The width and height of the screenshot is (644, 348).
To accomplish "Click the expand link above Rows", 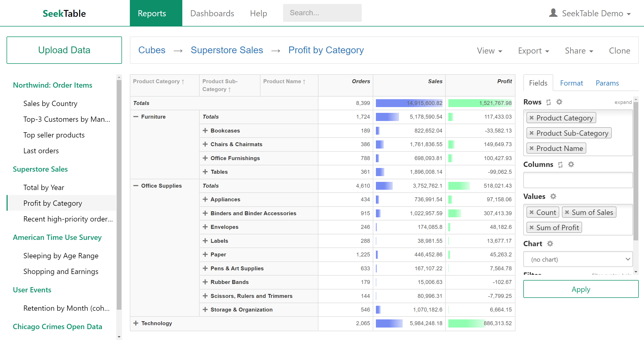I will pyautogui.click(x=623, y=102).
